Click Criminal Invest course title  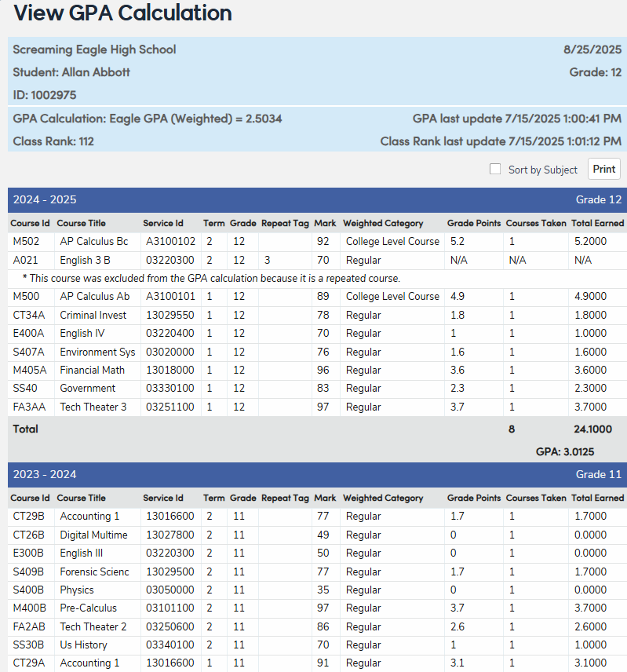pyautogui.click(x=93, y=315)
